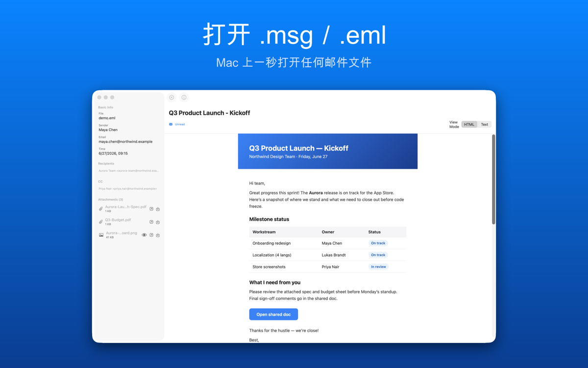Save the Aurora-...oard.png attachment

click(158, 235)
